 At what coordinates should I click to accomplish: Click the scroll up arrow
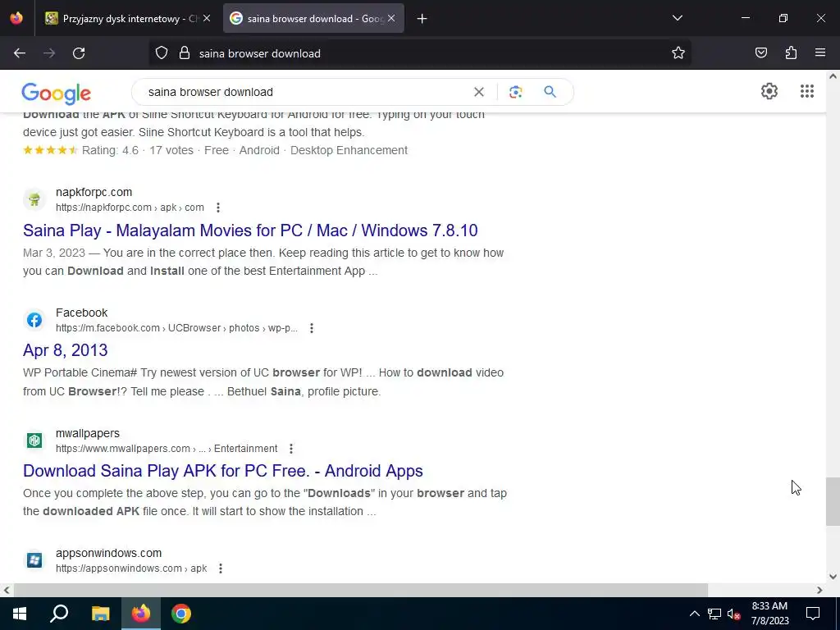click(x=833, y=76)
